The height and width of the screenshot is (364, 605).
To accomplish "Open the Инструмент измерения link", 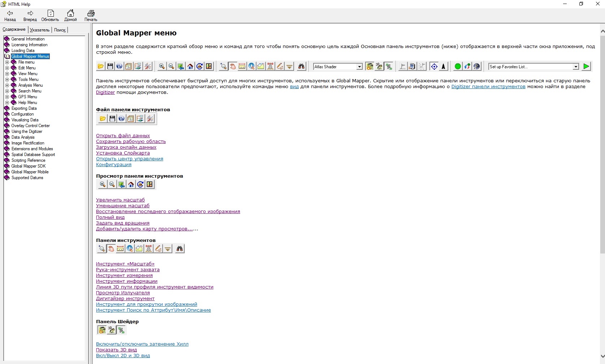I will click(124, 276).
